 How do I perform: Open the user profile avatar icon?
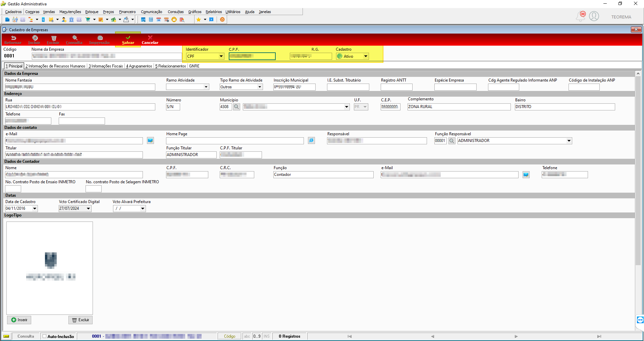click(594, 16)
